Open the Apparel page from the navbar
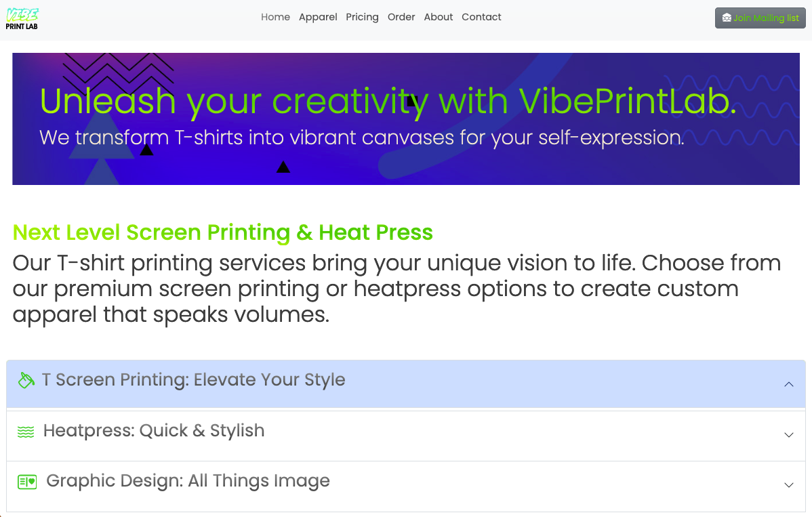Image resolution: width=812 pixels, height=517 pixels. click(318, 17)
